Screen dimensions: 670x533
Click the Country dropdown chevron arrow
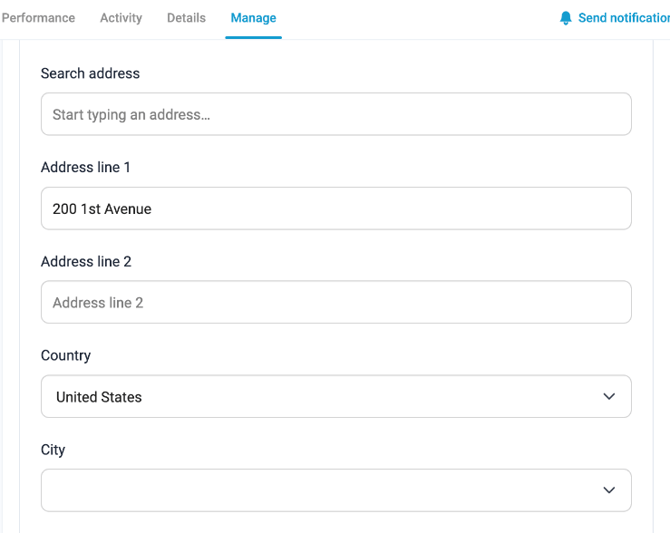click(609, 397)
